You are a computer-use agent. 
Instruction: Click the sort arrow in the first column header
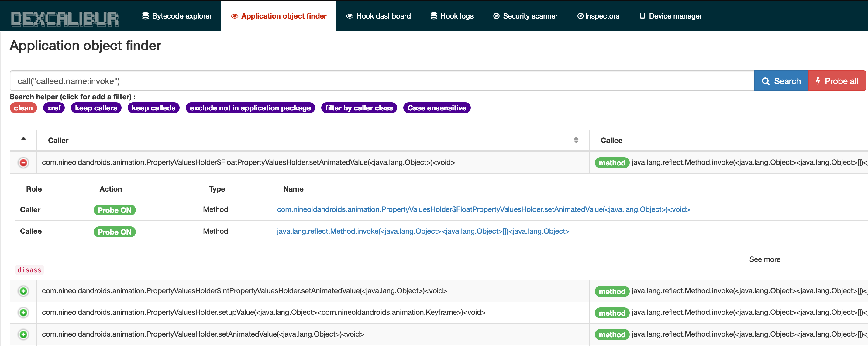pos(23,139)
